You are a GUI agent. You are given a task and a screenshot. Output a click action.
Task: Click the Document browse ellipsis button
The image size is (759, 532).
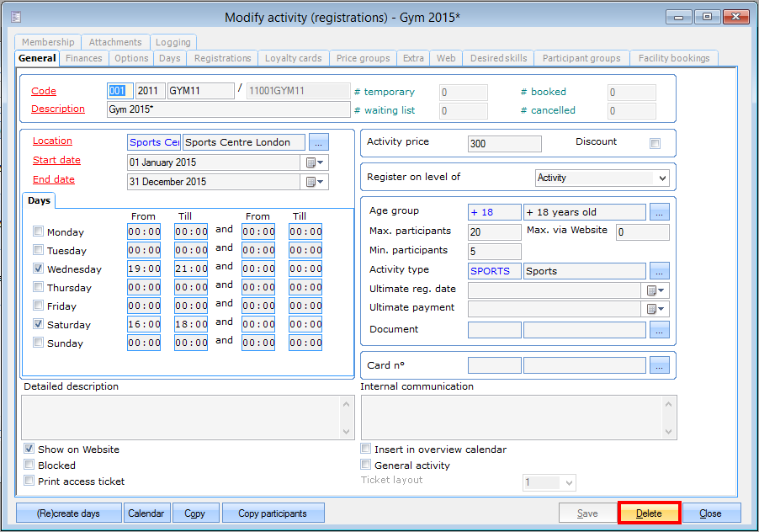click(660, 330)
